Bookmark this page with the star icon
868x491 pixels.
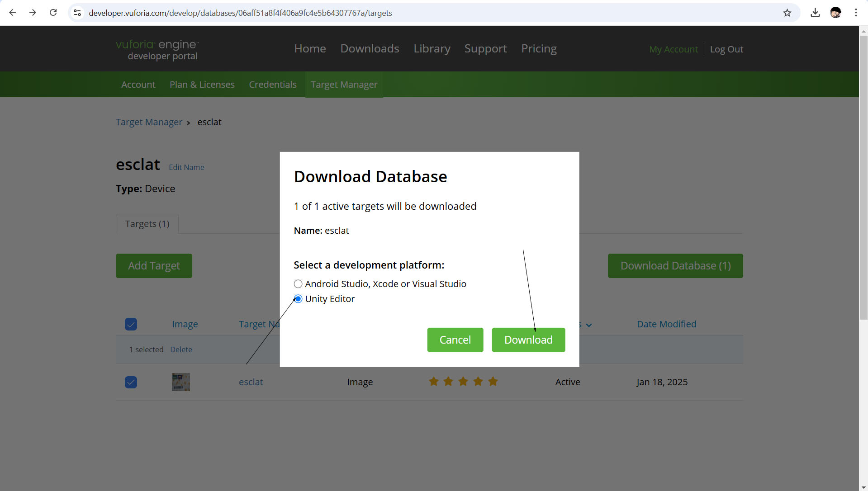pyautogui.click(x=787, y=13)
